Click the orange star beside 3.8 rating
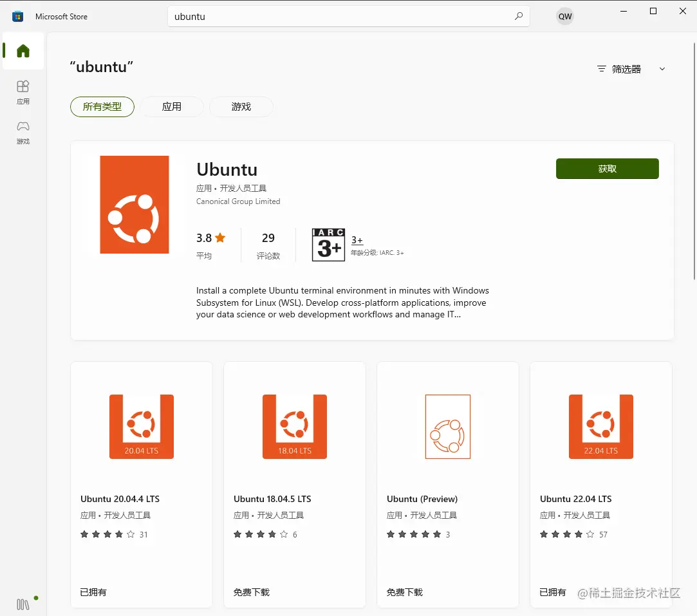 pos(220,238)
